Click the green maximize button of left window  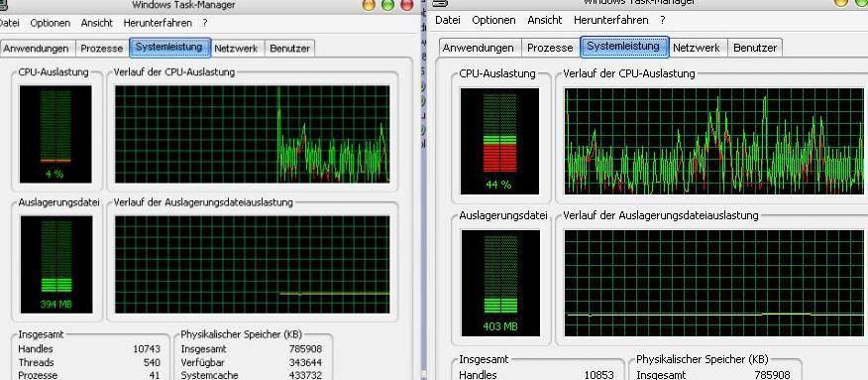click(387, 4)
